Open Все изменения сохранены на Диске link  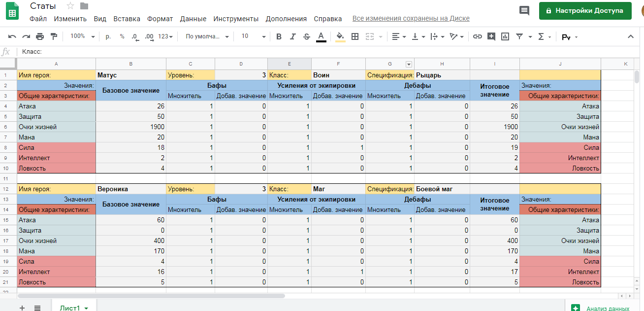(411, 19)
